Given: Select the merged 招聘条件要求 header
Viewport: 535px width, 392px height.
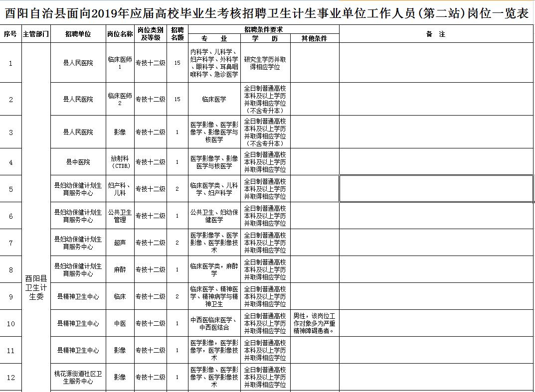Looking at the screenshot, I should (263, 29).
